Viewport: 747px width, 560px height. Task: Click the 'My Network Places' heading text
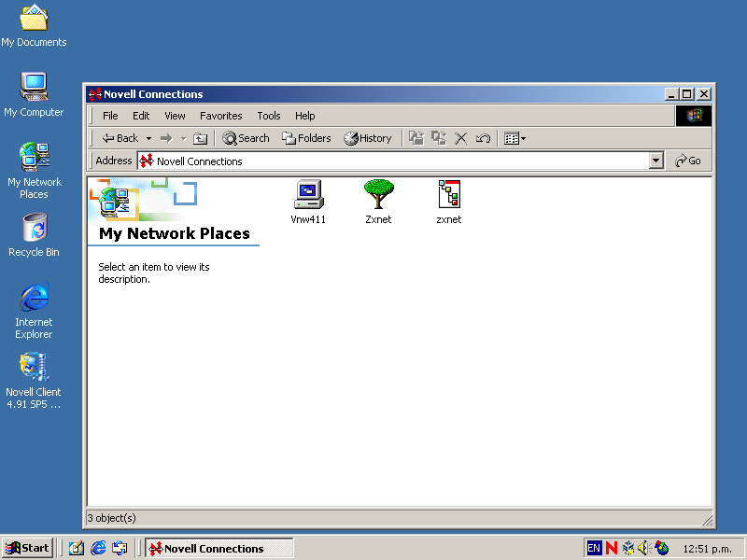click(x=175, y=233)
